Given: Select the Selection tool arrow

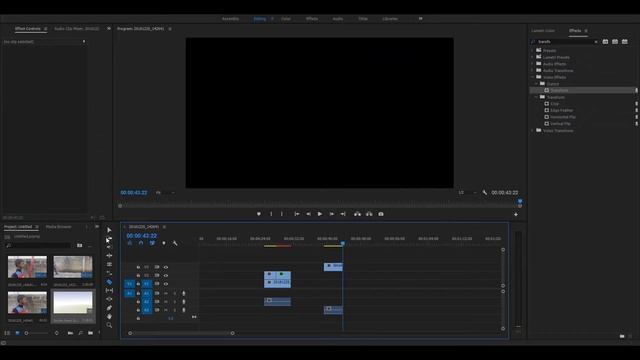Looking at the screenshot, I should pyautogui.click(x=109, y=230).
